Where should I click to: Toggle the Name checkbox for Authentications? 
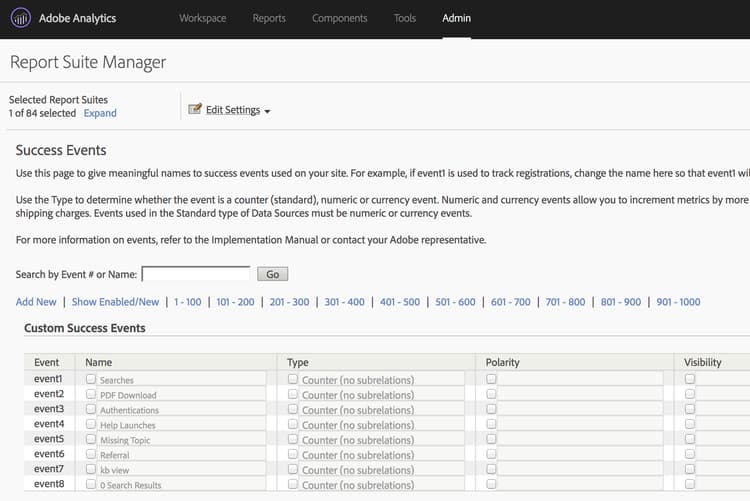coord(91,409)
